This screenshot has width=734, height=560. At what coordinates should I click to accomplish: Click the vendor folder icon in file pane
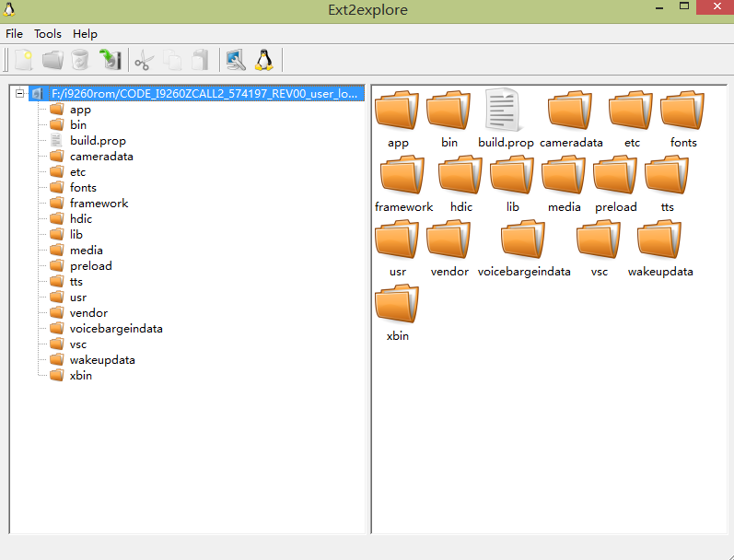click(449, 239)
